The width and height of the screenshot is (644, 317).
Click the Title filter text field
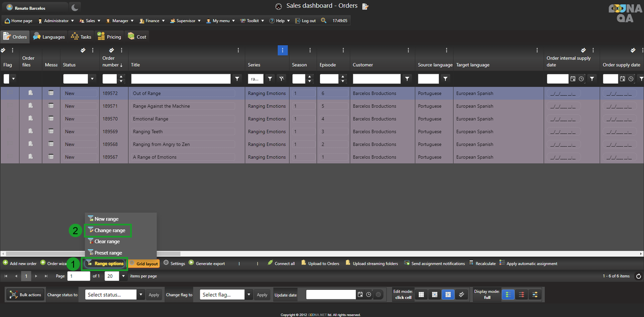181,79
